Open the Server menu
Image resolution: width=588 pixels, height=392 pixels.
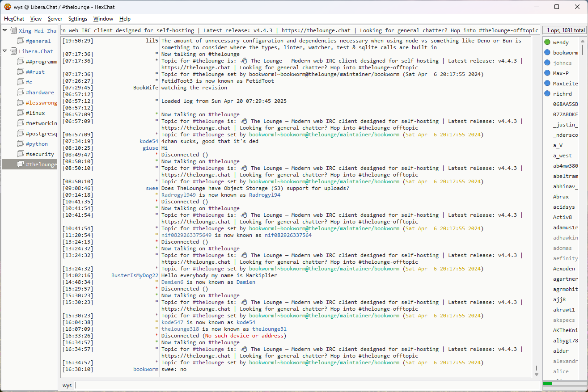pos(55,19)
